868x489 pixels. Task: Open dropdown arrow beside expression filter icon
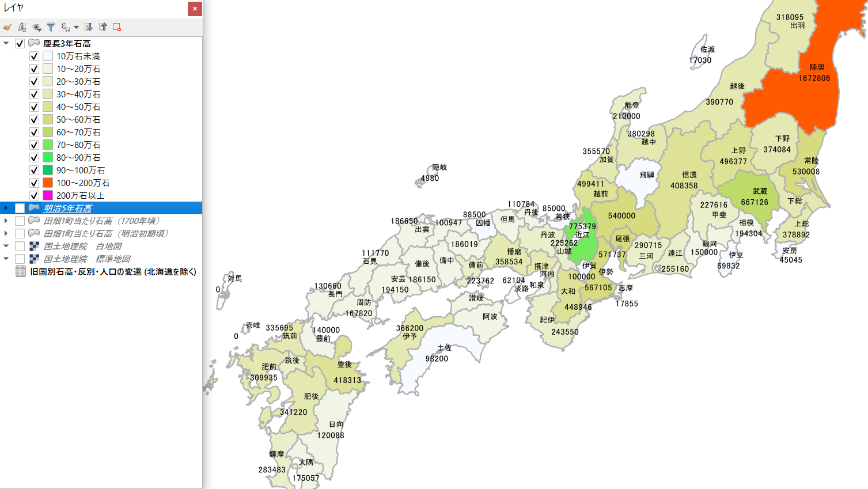[x=76, y=27]
